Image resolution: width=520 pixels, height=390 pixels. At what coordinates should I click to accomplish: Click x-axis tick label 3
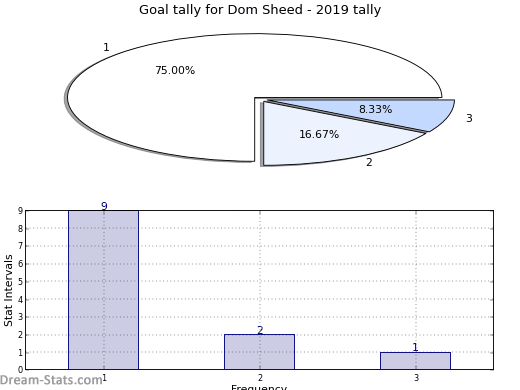click(416, 378)
